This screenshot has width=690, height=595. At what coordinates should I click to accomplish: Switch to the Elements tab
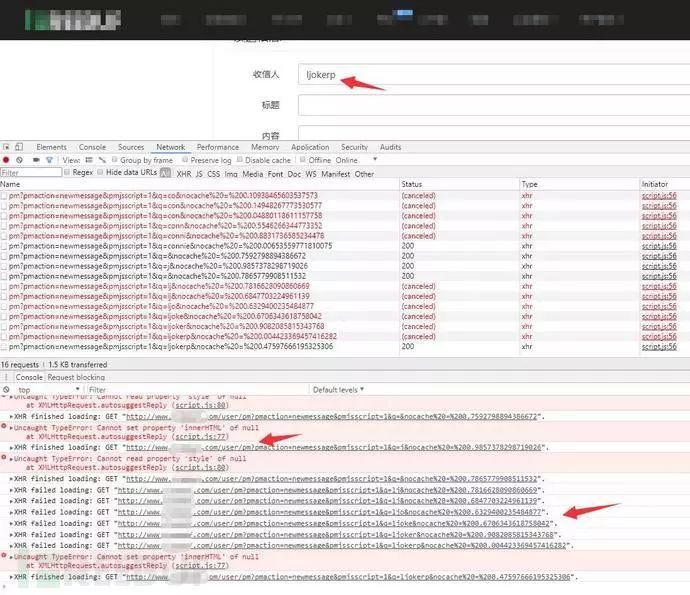pyautogui.click(x=51, y=147)
